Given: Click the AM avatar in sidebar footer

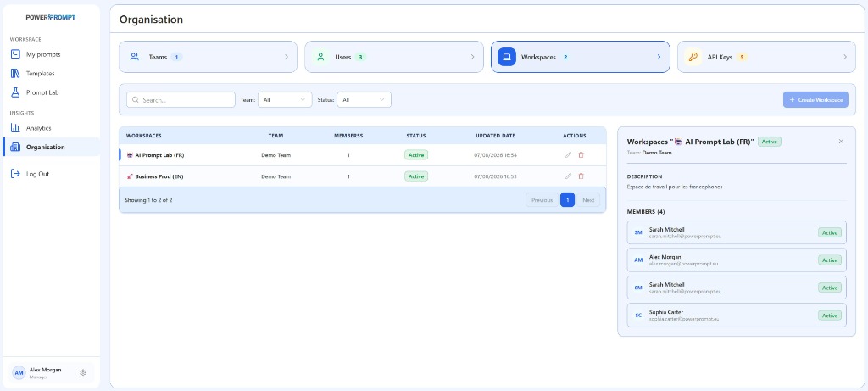Looking at the screenshot, I should pos(19,373).
